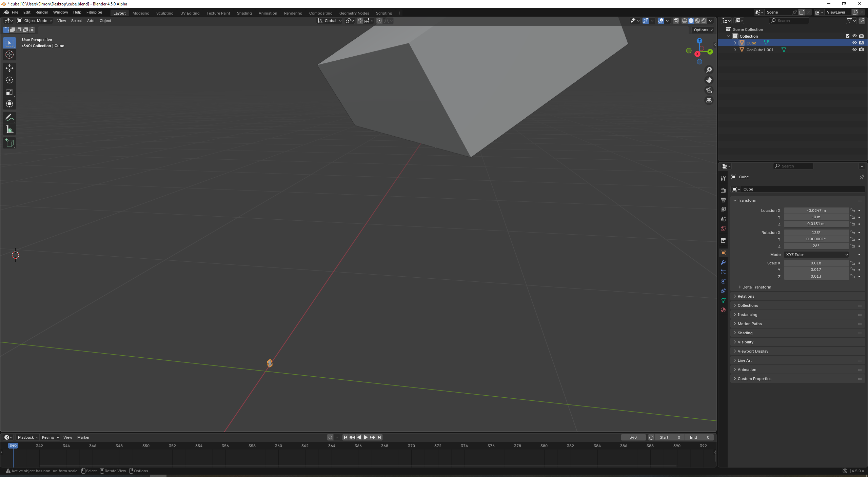This screenshot has width=868, height=477.
Task: Open Global transform orientation dropdown
Action: click(x=330, y=21)
